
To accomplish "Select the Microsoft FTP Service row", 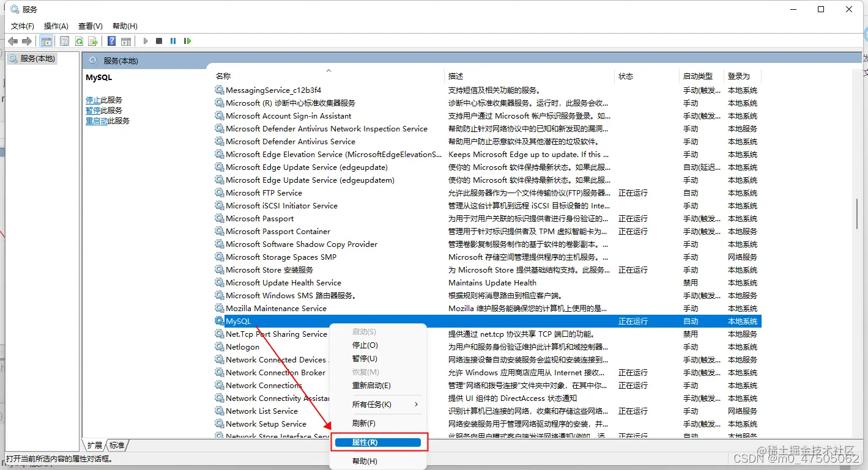I will point(487,193).
